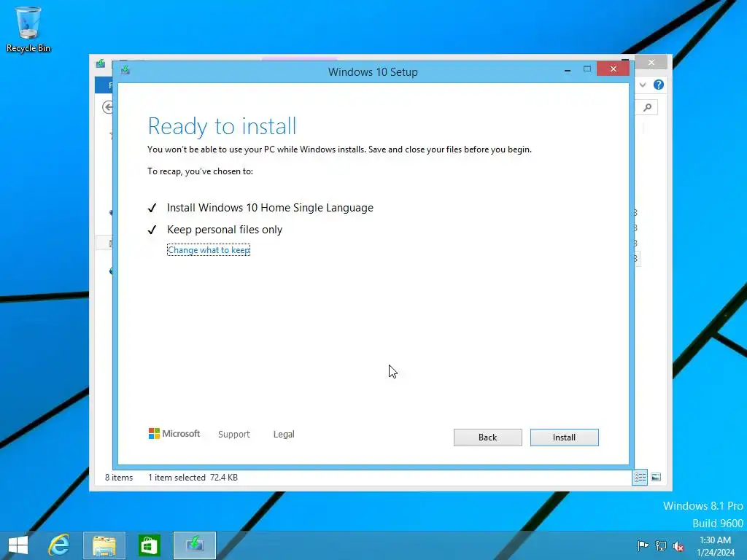Image resolution: width=747 pixels, height=560 pixels.
Task: Launch Internet Explorer from taskbar
Action: [x=59, y=545]
